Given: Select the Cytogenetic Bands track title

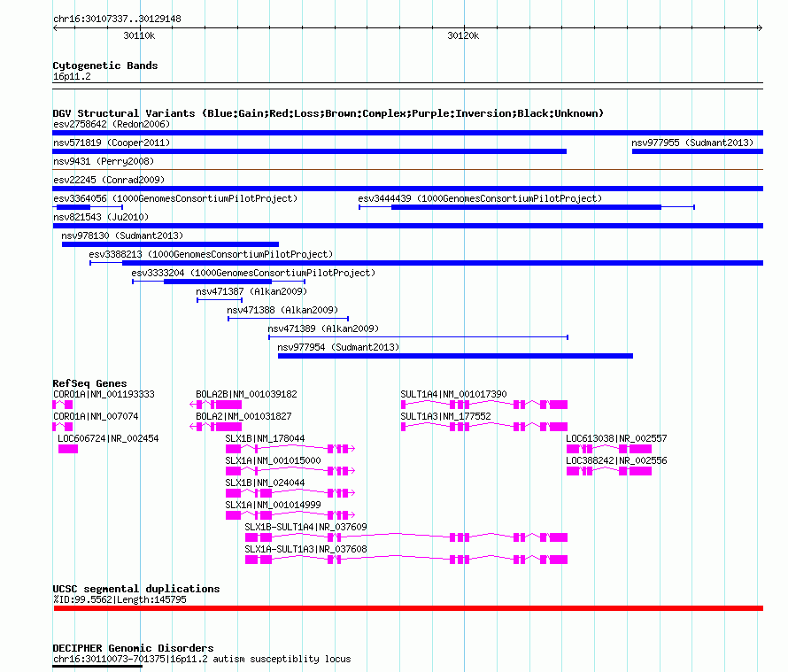Looking at the screenshot, I should point(105,66).
